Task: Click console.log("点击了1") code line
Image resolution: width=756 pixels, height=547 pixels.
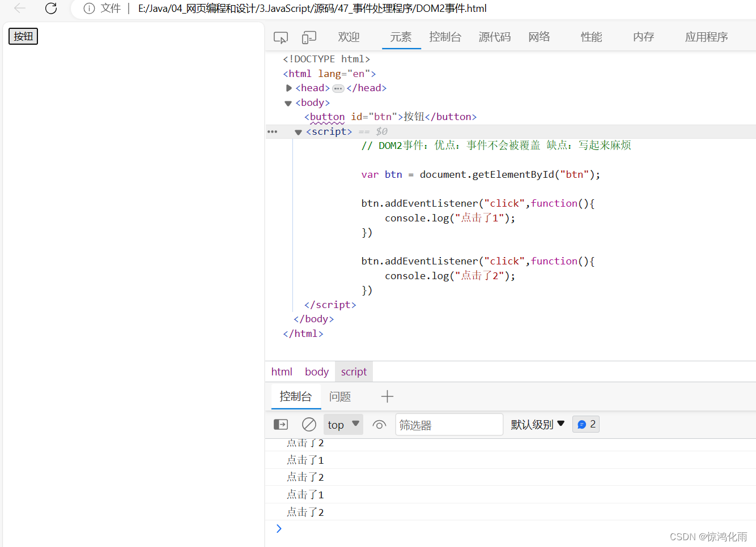Action: [x=450, y=218]
